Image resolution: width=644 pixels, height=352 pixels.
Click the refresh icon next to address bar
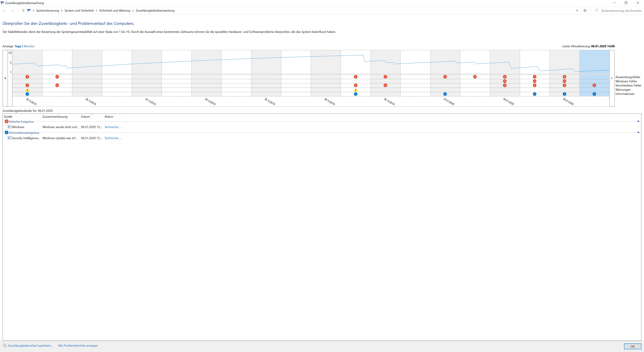(585, 11)
